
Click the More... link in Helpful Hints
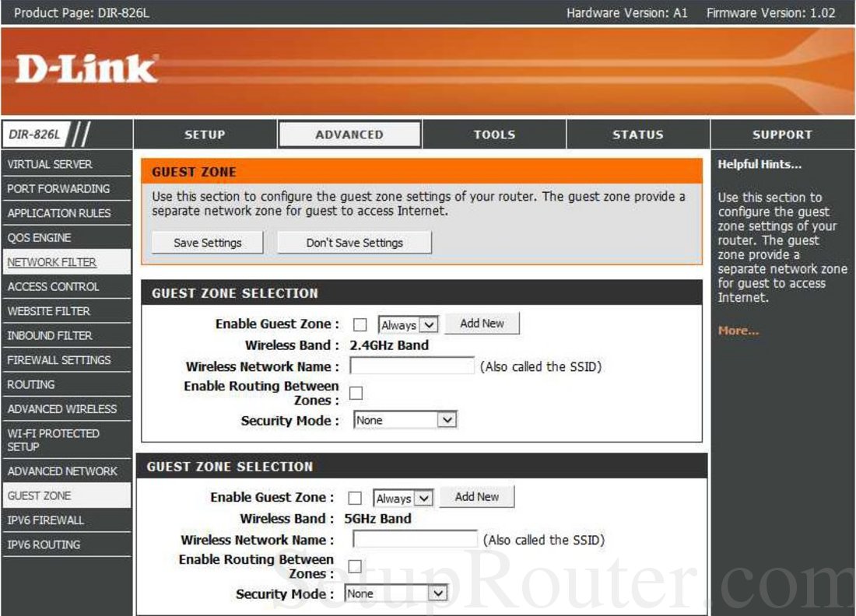coord(738,330)
